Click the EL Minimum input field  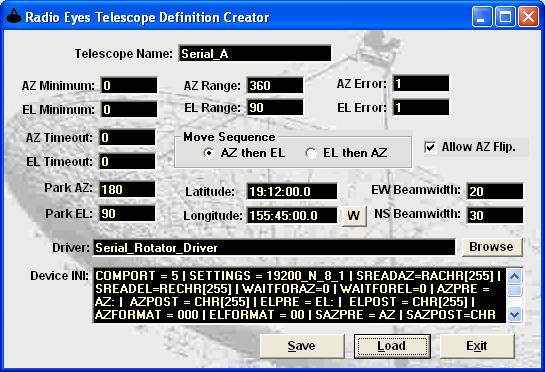[129, 109]
